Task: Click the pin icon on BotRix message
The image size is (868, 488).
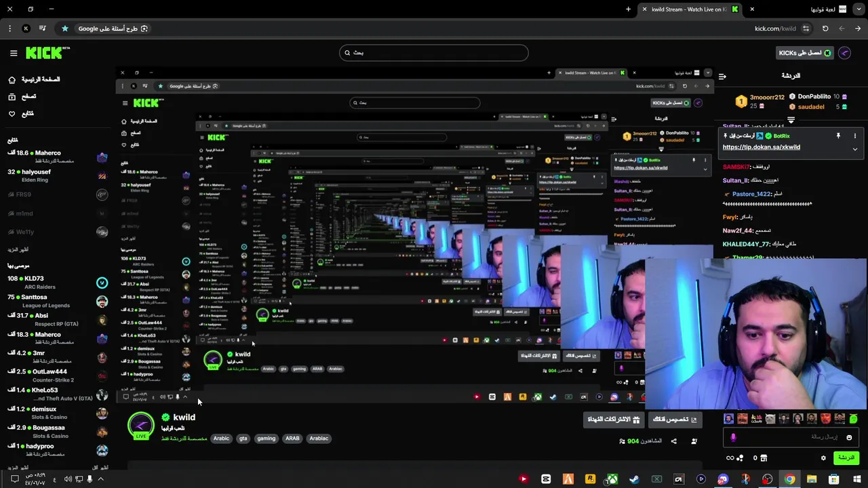Action: click(x=838, y=136)
